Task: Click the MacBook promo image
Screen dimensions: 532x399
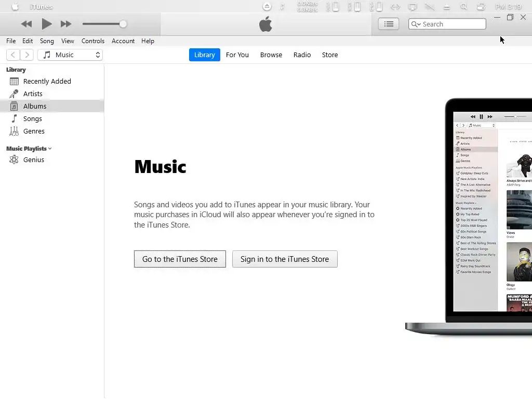Action: coord(469,217)
